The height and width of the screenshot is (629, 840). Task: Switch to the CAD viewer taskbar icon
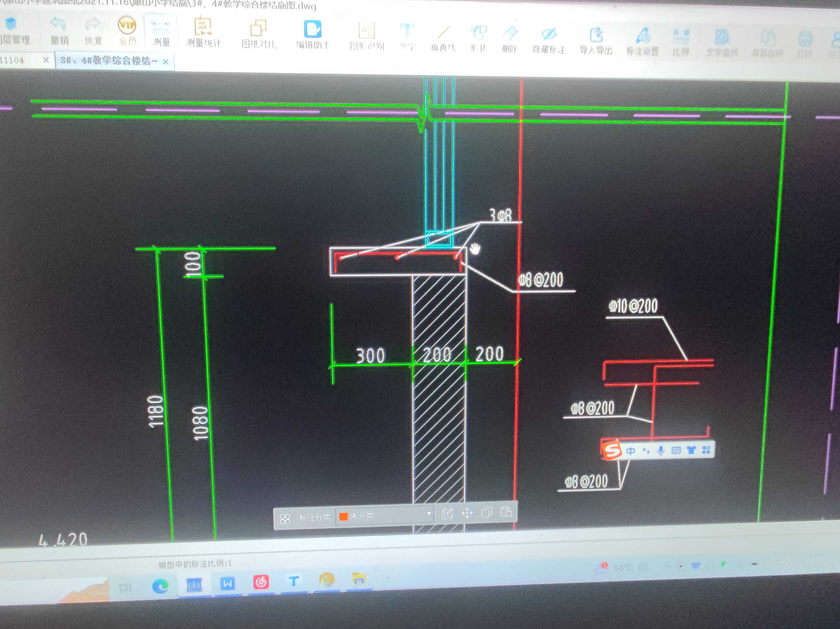tap(194, 585)
